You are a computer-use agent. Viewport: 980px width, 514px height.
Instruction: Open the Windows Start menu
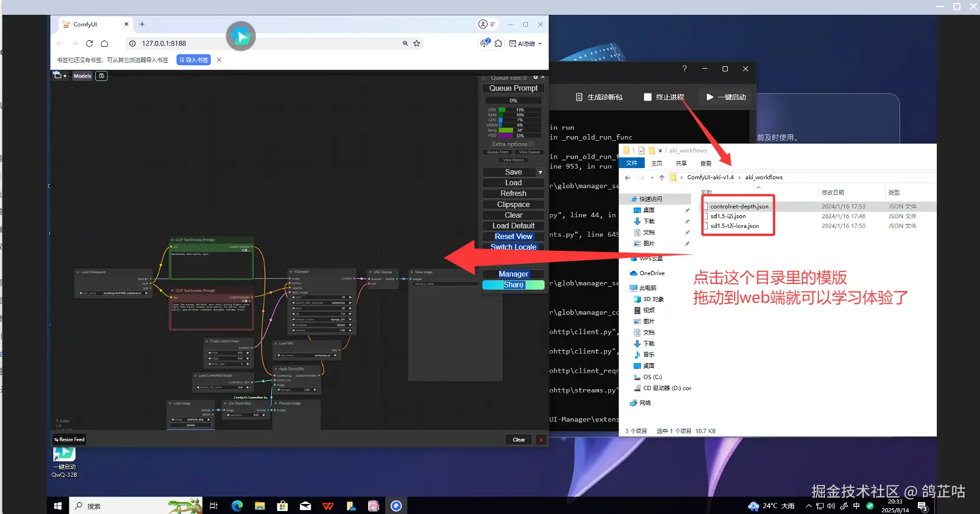click(x=58, y=506)
